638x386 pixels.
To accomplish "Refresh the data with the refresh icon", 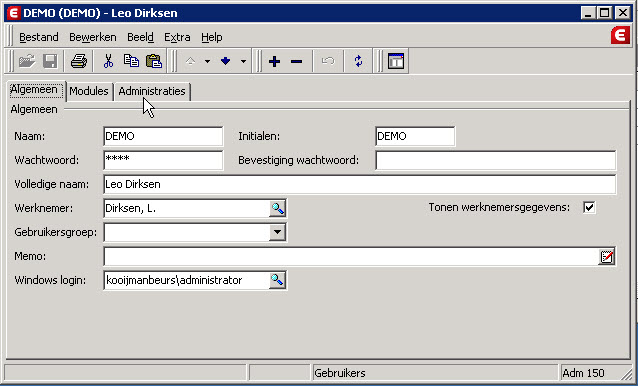I will pos(358,61).
